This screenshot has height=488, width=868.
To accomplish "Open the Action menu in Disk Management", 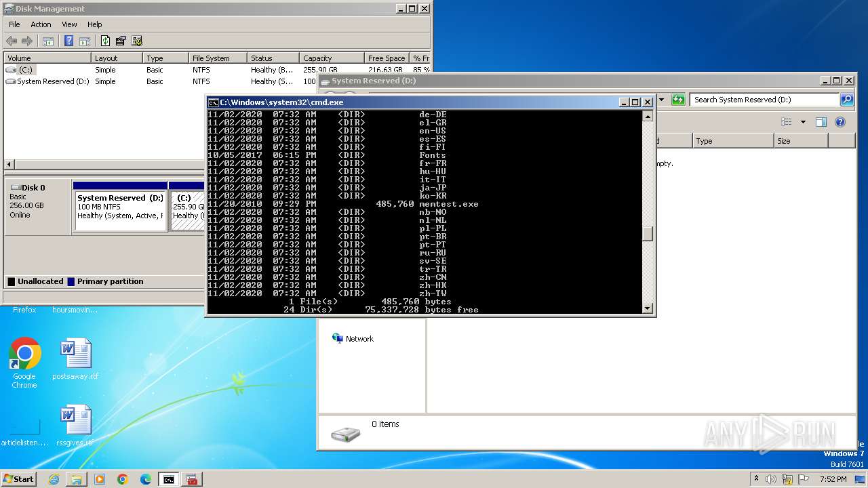I will coord(41,24).
